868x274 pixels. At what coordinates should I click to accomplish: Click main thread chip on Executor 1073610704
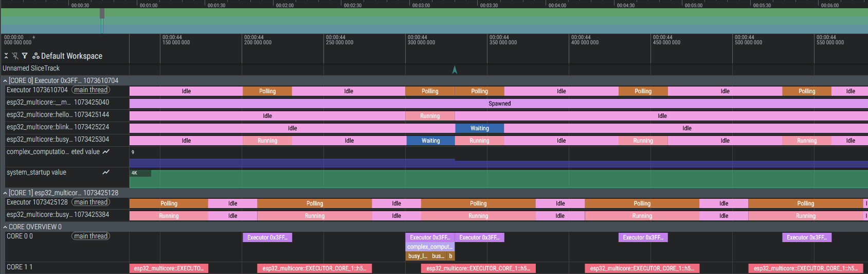(x=91, y=90)
